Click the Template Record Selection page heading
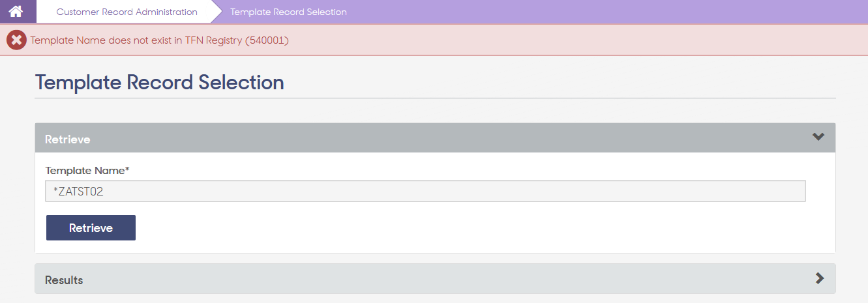 [160, 83]
